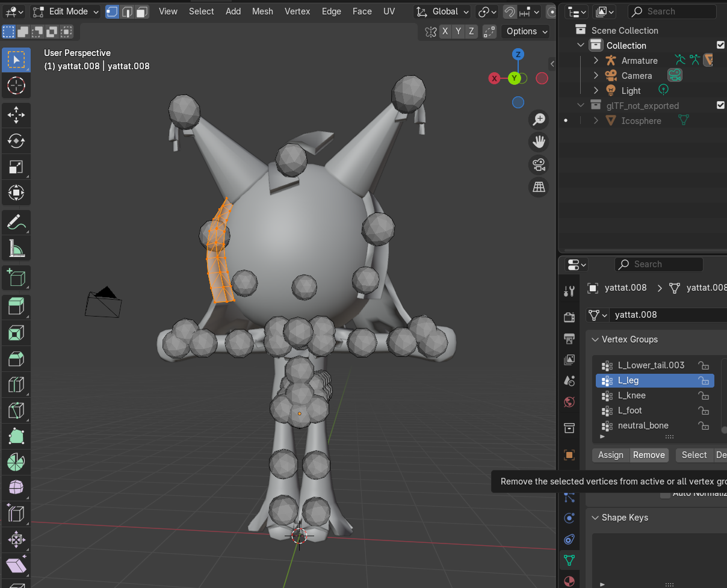Select the Measure tool

click(x=16, y=248)
